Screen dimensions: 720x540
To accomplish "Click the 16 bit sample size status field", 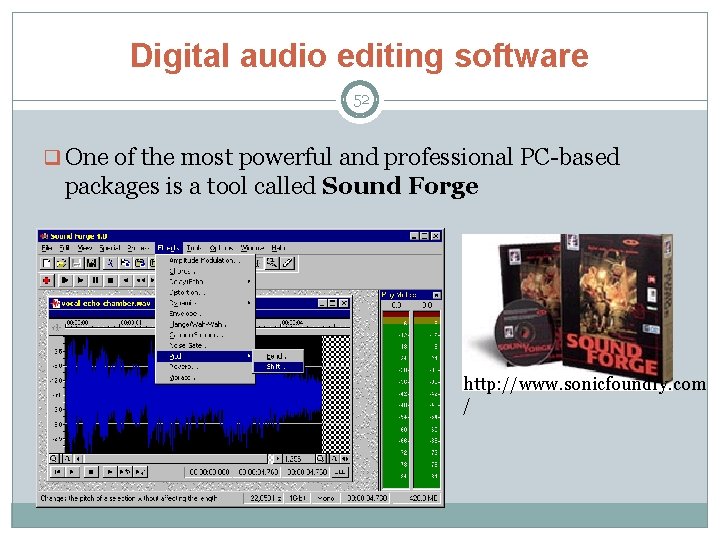I will [x=298, y=498].
